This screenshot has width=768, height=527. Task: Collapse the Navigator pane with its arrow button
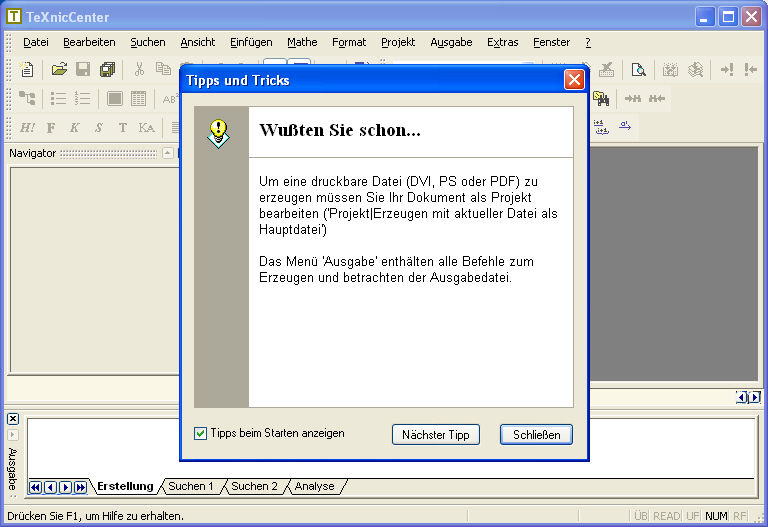[x=168, y=153]
